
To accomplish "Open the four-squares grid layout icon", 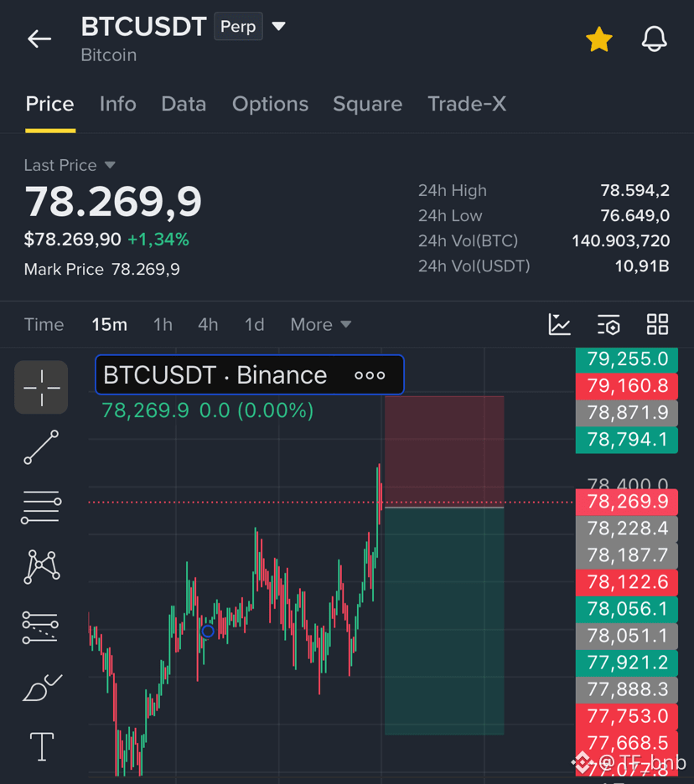I will point(657,324).
